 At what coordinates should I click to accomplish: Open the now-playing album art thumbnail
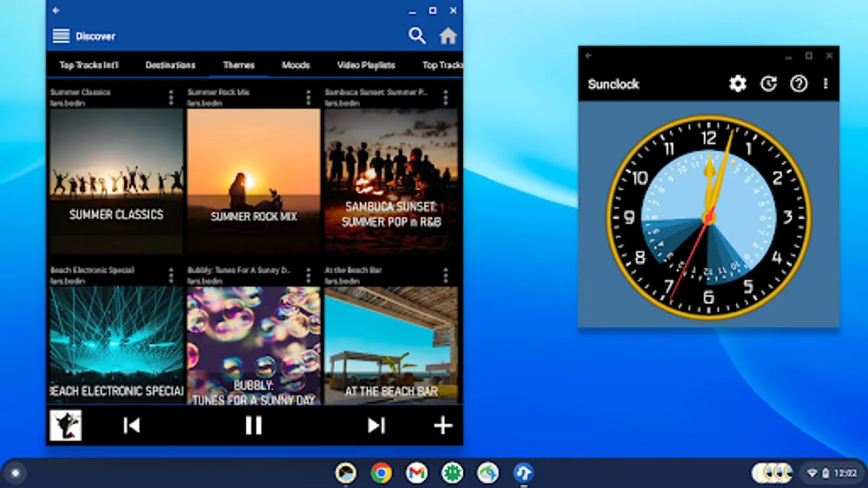tap(66, 425)
